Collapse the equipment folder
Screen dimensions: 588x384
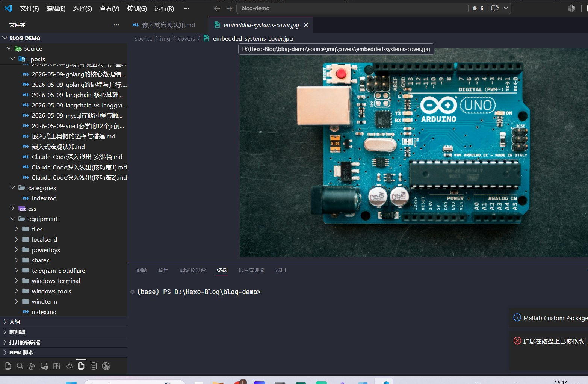coord(13,218)
